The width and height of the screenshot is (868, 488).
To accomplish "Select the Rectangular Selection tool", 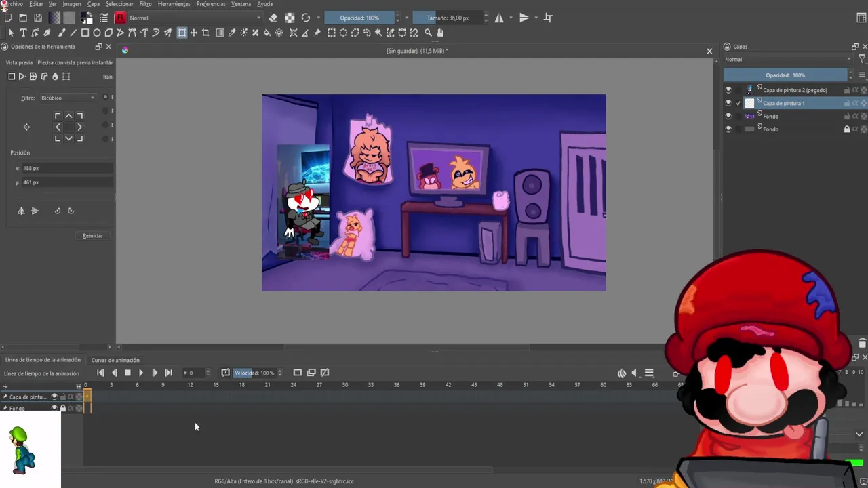I will [332, 33].
